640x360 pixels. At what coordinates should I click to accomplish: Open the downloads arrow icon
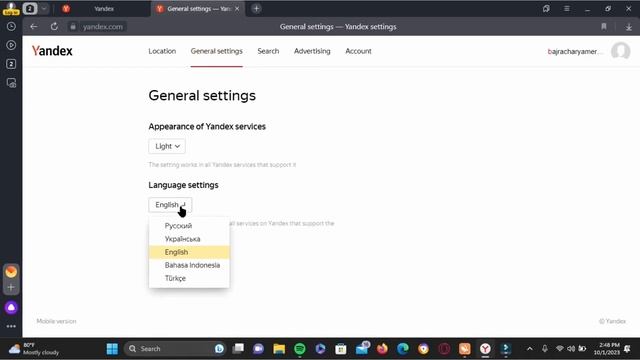(x=629, y=27)
